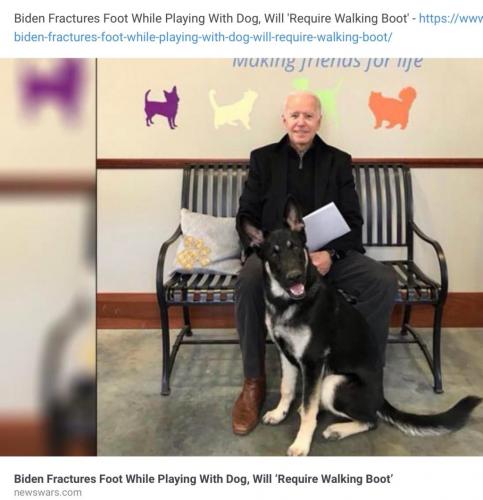The width and height of the screenshot is (483, 500).
Task: Click the orange fluffy cat silhouette
Action: (x=392, y=108)
